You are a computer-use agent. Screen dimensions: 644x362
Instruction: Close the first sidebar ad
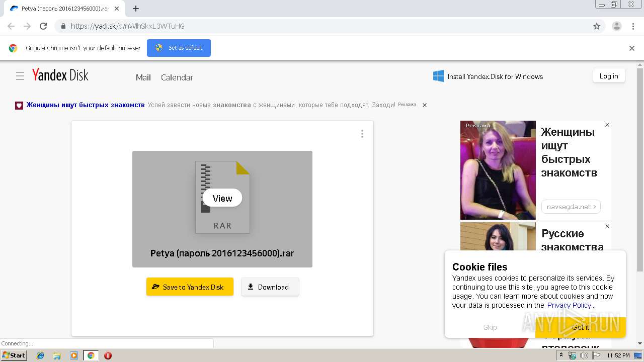[x=607, y=125]
